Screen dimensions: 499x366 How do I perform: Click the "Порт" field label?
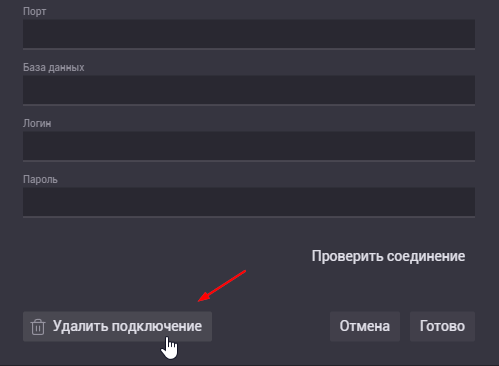point(35,12)
